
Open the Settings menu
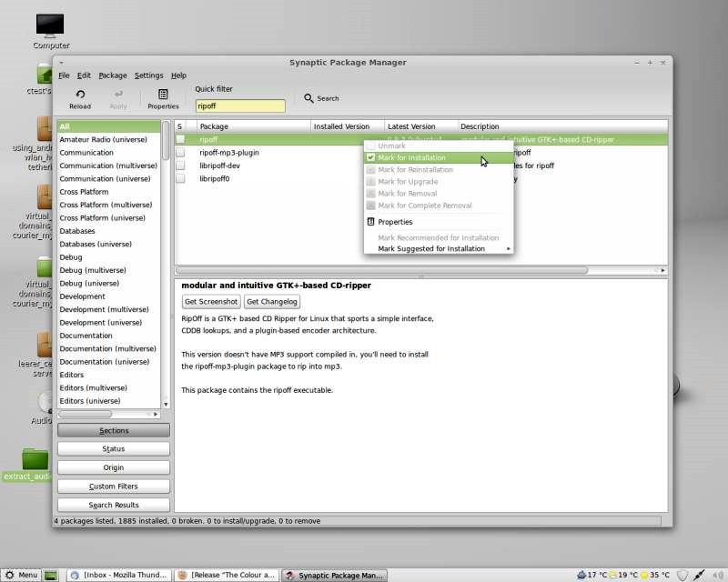[148, 75]
